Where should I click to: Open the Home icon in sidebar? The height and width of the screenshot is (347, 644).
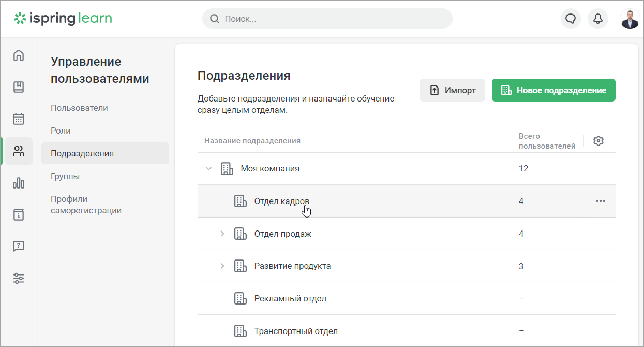(x=19, y=55)
